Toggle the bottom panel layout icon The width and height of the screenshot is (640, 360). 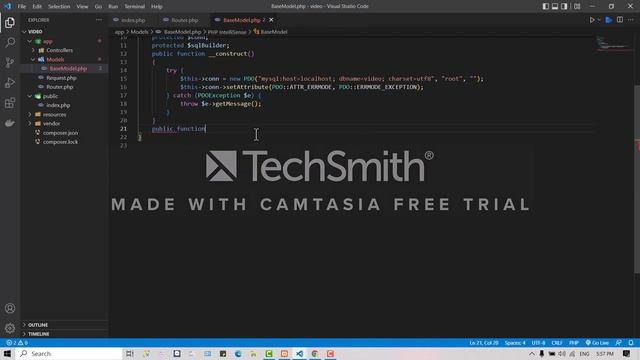[555, 6]
